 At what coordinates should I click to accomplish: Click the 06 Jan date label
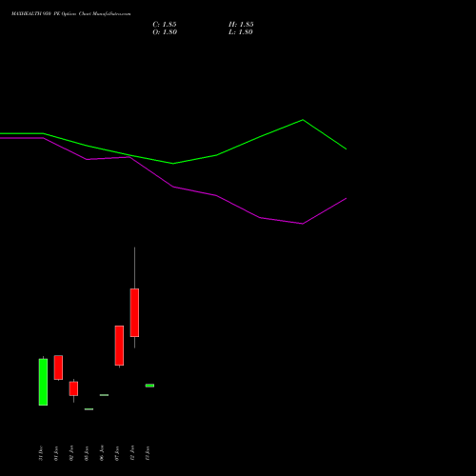tap(102, 453)
